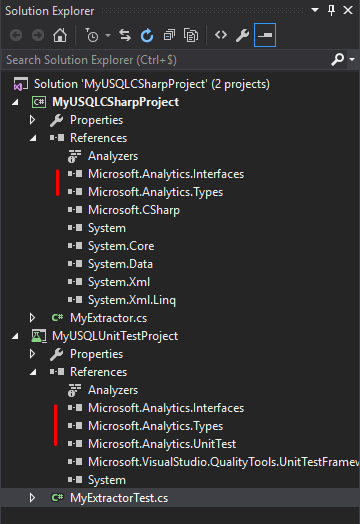Select Analyzers under MyUSQLCSharpProject references
This screenshot has height=524, width=360.
coord(113,156)
